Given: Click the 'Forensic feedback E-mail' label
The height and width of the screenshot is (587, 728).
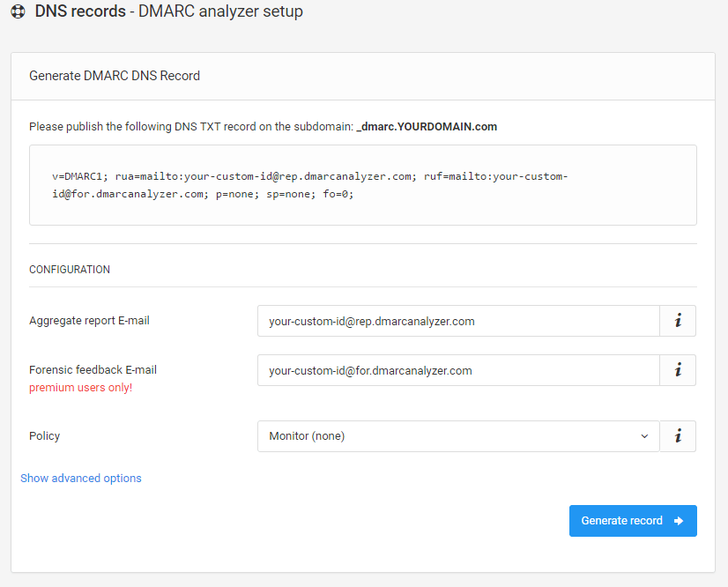Looking at the screenshot, I should click(93, 369).
